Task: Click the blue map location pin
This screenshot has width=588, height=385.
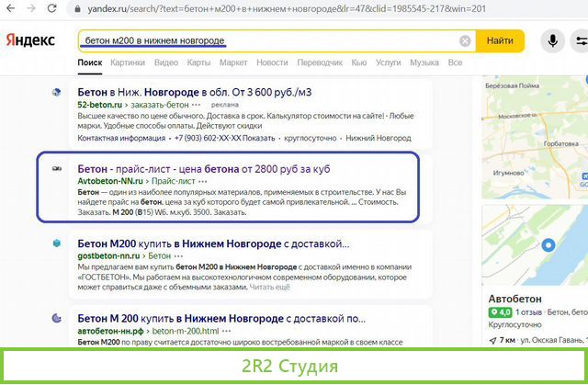Action: 550,245
